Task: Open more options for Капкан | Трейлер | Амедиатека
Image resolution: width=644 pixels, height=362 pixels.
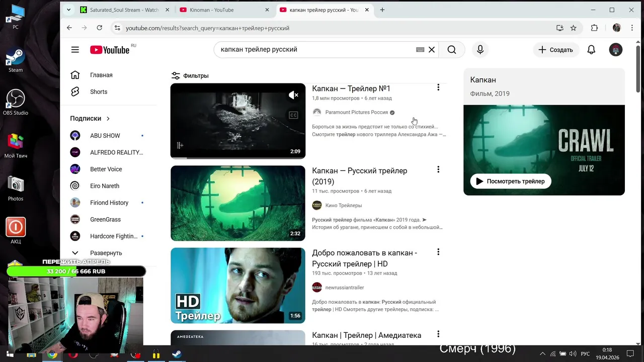Action: point(438,334)
